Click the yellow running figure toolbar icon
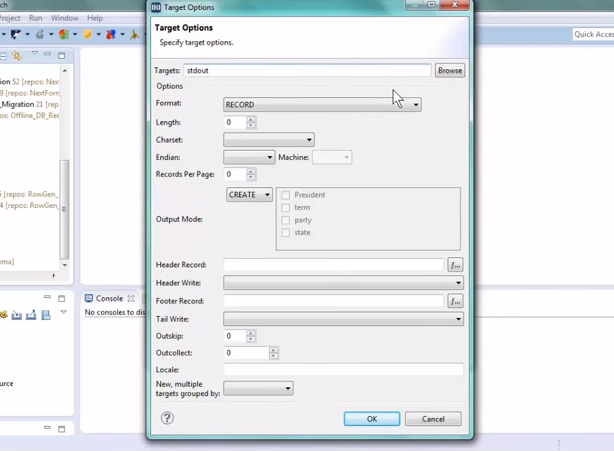614x451 pixels. [x=134, y=34]
